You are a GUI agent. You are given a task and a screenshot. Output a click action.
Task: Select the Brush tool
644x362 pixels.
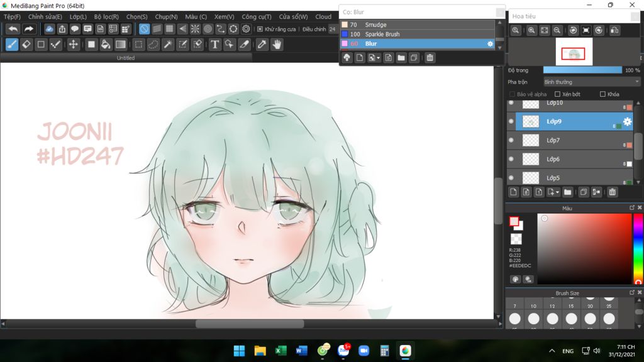(12, 45)
